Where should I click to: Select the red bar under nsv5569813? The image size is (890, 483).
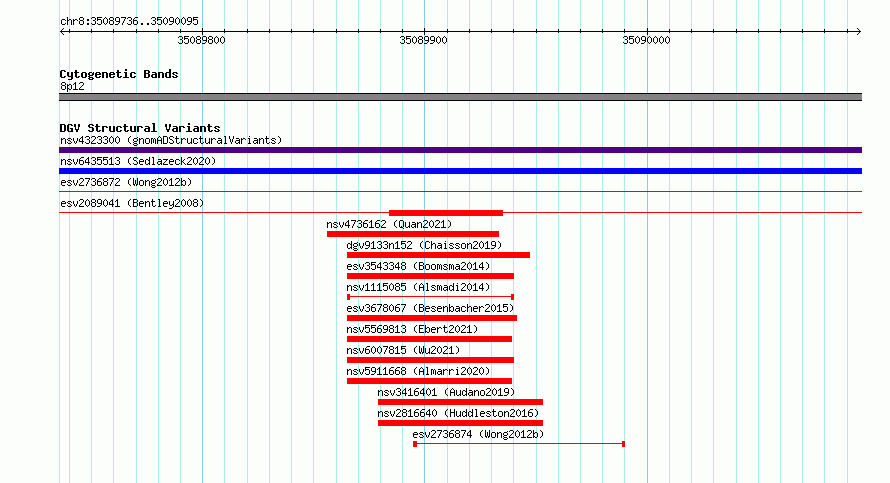click(429, 339)
